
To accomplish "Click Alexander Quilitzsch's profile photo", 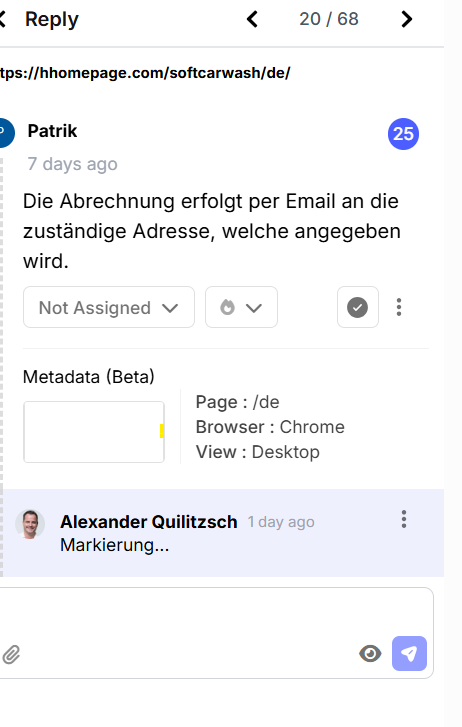I will 30,524.
